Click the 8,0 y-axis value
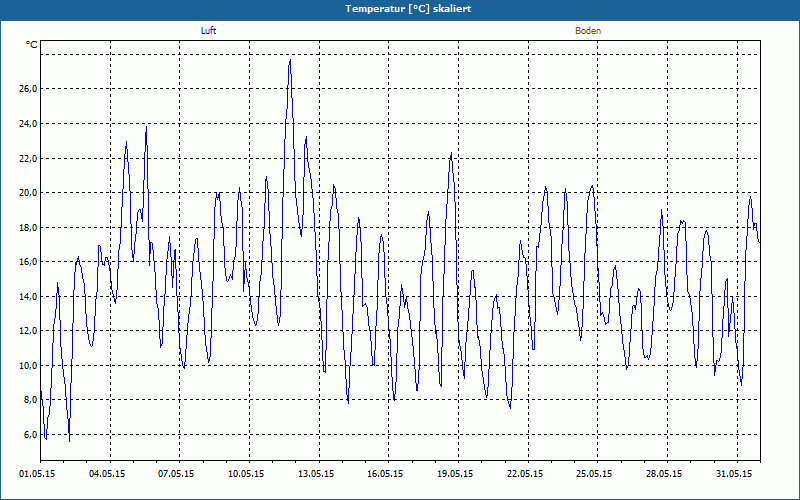 30,400
